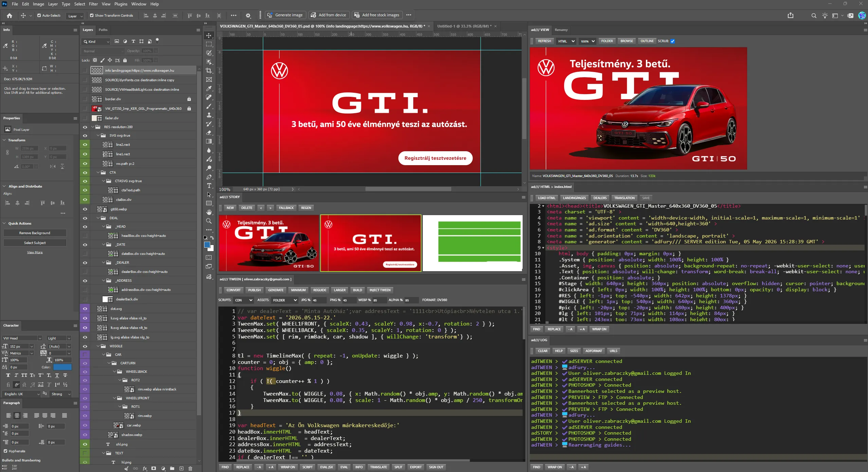Select the Blur tool
This screenshot has width=868, height=472.
point(209,150)
